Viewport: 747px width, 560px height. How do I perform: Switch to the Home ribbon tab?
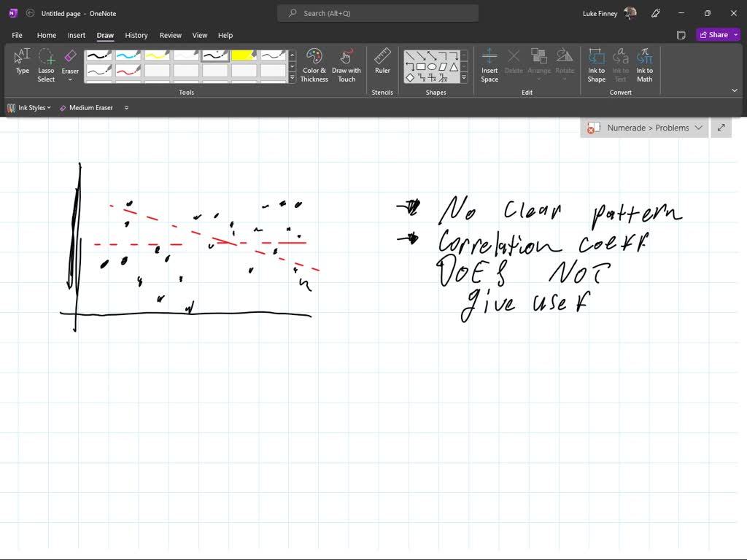pyautogui.click(x=47, y=35)
